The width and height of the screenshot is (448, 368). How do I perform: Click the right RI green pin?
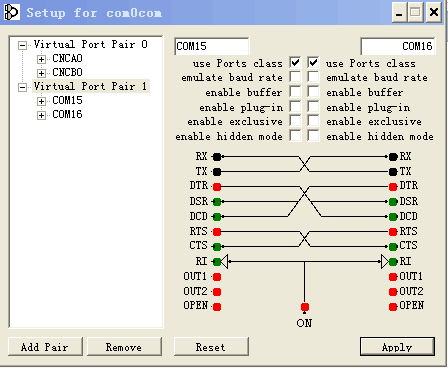tap(393, 262)
